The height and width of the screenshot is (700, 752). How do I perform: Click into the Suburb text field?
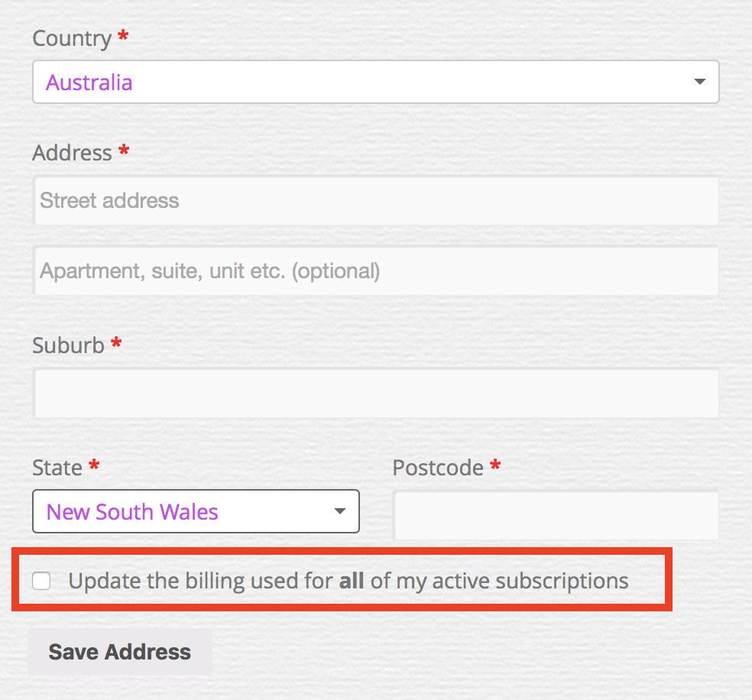pyautogui.click(x=375, y=393)
